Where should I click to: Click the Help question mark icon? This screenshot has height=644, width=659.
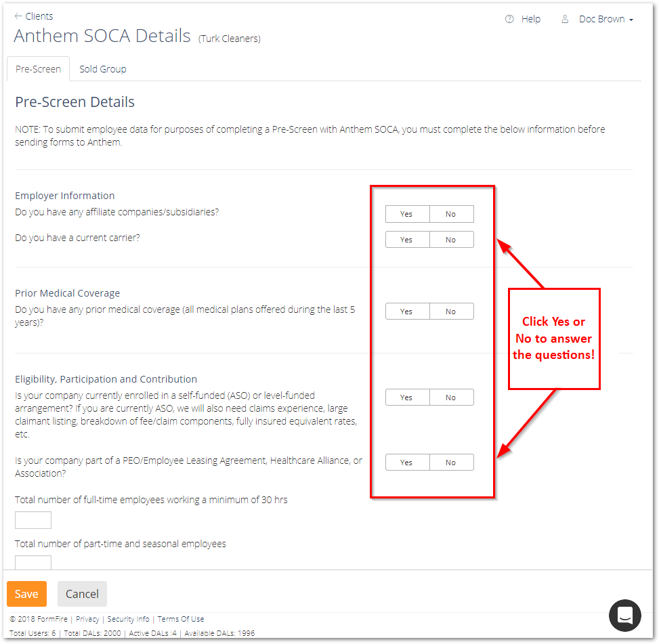click(x=509, y=19)
